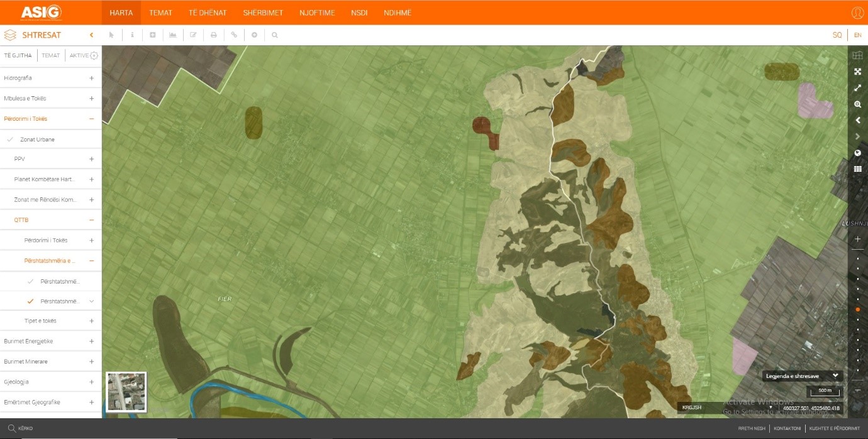This screenshot has height=439, width=868.
Task: Open the KONTAKTONI link
Action: tap(787, 428)
